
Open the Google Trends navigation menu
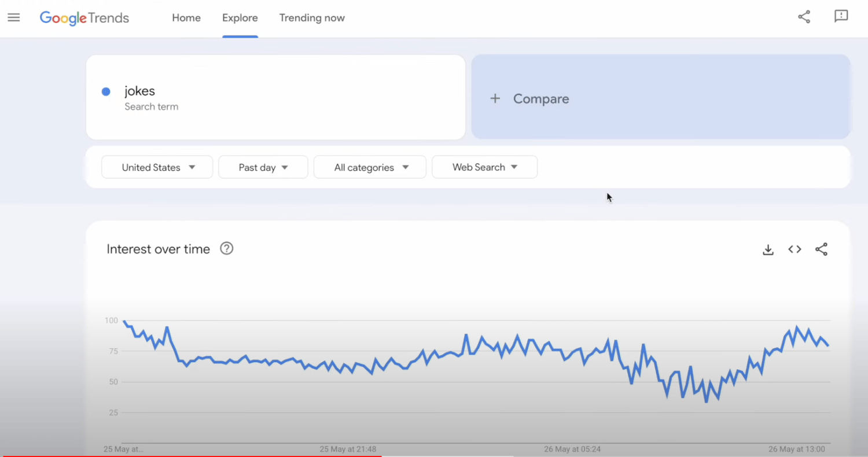[13, 17]
